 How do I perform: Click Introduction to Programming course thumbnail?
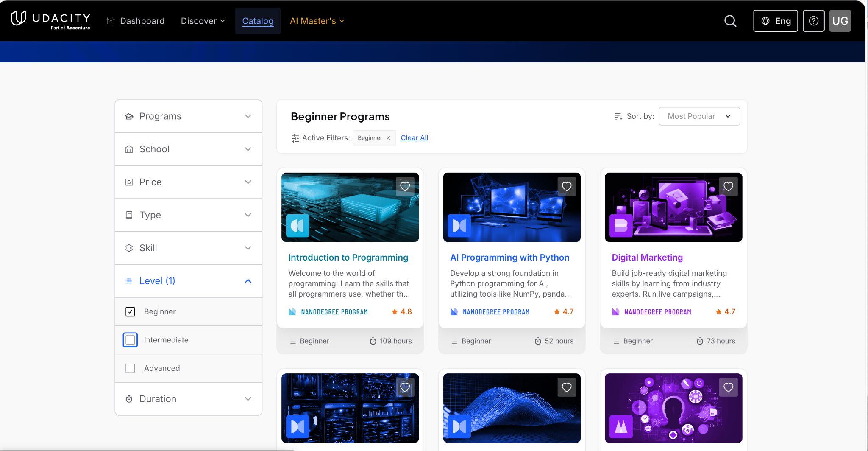click(x=350, y=207)
